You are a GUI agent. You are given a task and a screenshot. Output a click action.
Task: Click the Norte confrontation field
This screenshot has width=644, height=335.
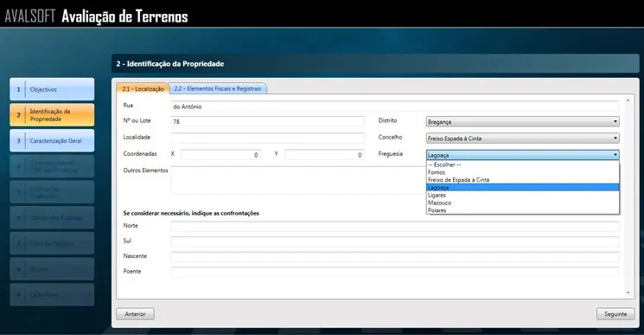395,227
